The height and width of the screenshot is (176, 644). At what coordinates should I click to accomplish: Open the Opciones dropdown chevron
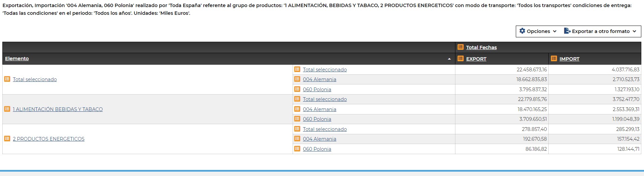555,31
